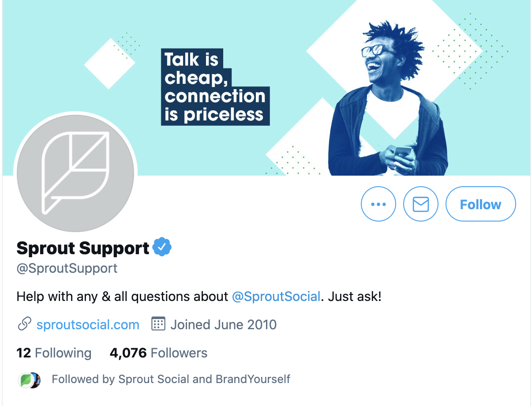The image size is (532, 406).
Task: Click the blue verified badge
Action: [x=162, y=247]
